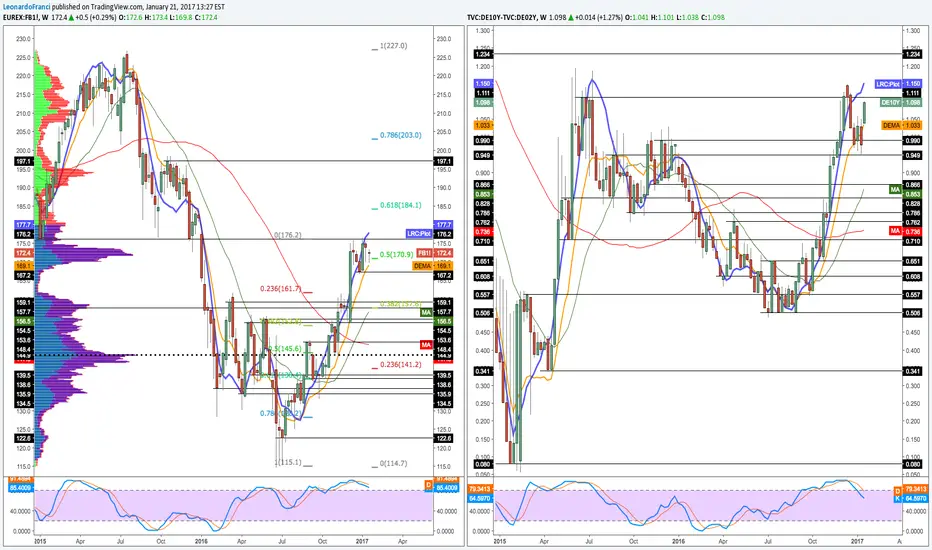Click the H:173.4 high value in header

pos(155,18)
